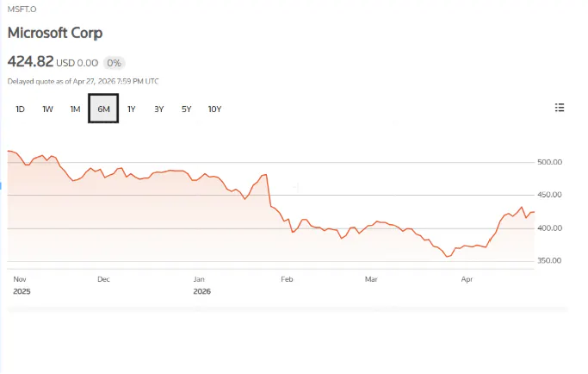Click the delayed quote timestamp text
Screen dimensions: 588x374
coord(83,81)
